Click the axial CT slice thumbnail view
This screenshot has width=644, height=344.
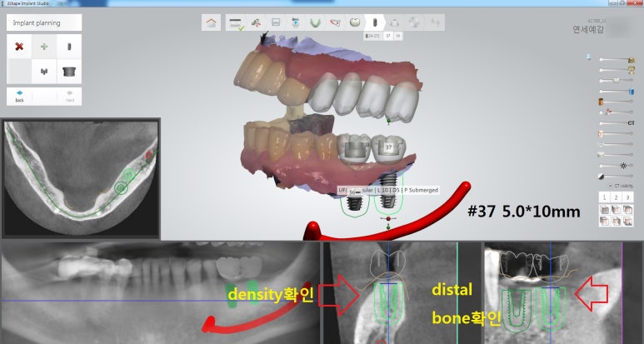pyautogui.click(x=80, y=177)
